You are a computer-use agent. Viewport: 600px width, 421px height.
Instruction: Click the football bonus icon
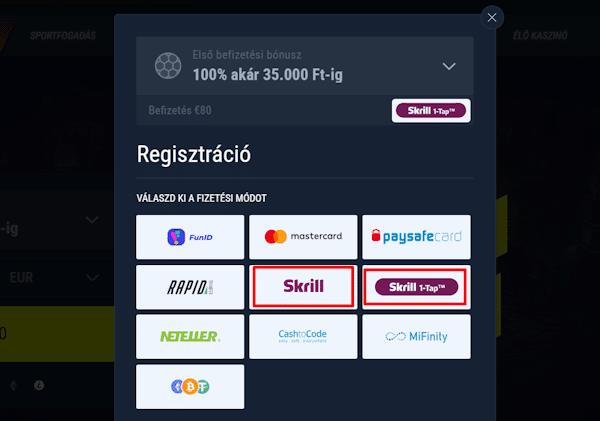(168, 66)
